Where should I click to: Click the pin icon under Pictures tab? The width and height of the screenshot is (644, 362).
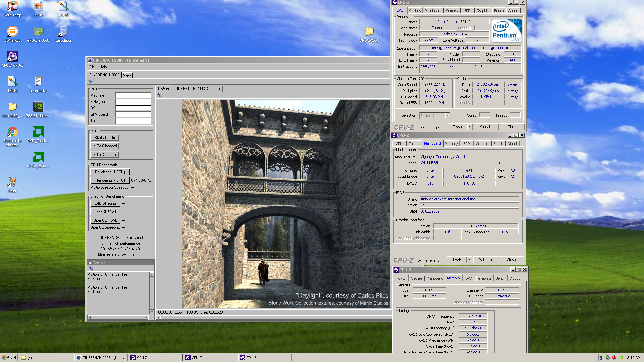click(159, 95)
